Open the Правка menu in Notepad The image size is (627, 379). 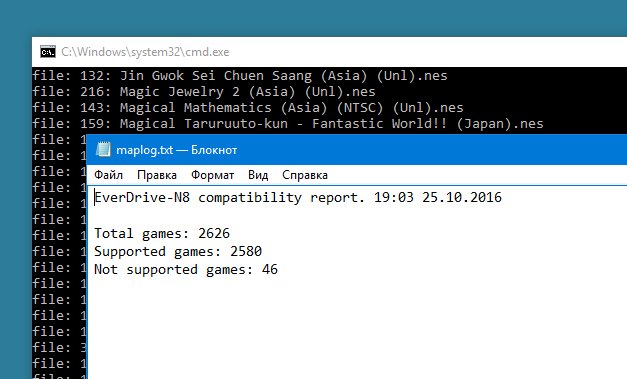[x=157, y=175]
